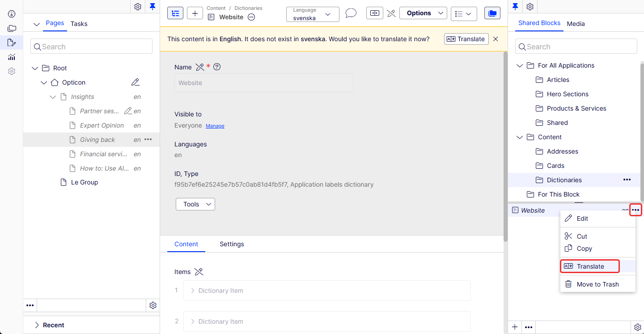644x334 pixels.
Task: Open the Options dropdown
Action: click(x=423, y=13)
